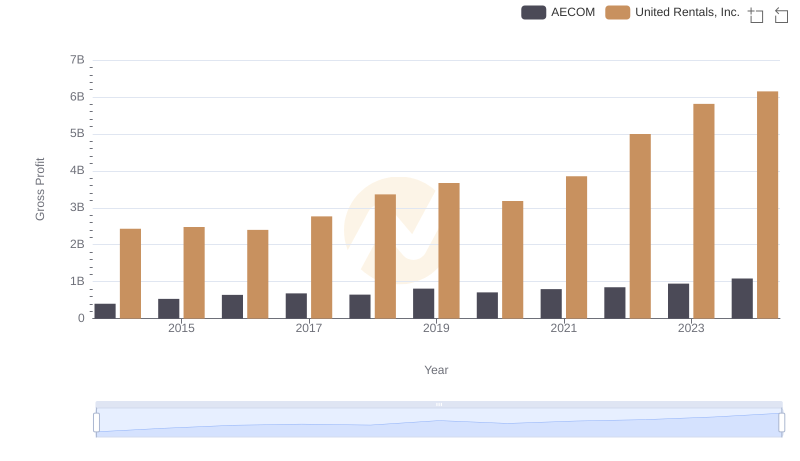Select the AECOM 2023 dark bar
This screenshot has height=461, width=800.
[x=678, y=301]
